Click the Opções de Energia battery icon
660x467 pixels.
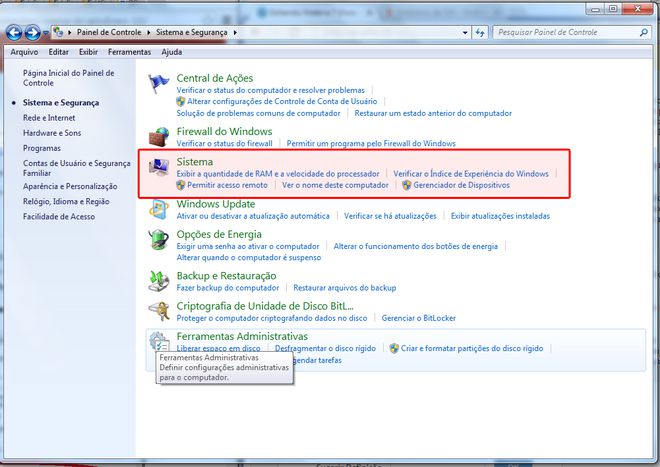159,240
